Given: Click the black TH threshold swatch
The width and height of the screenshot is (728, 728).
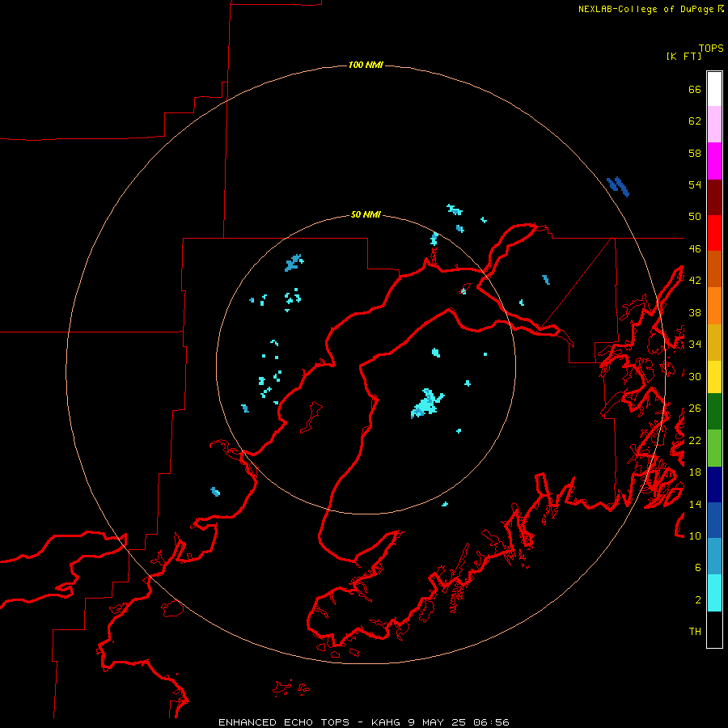Looking at the screenshot, I should point(714,629).
